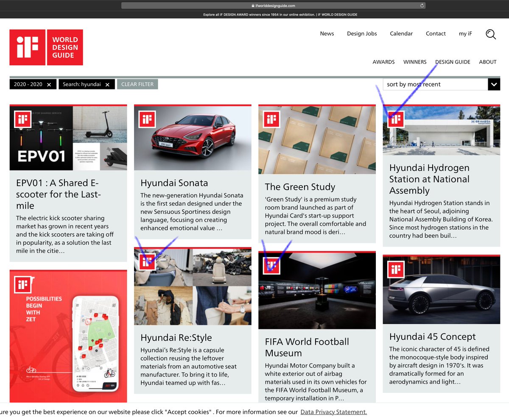Open the ZET app promotional image
The width and height of the screenshot is (509, 420).
pos(68,337)
